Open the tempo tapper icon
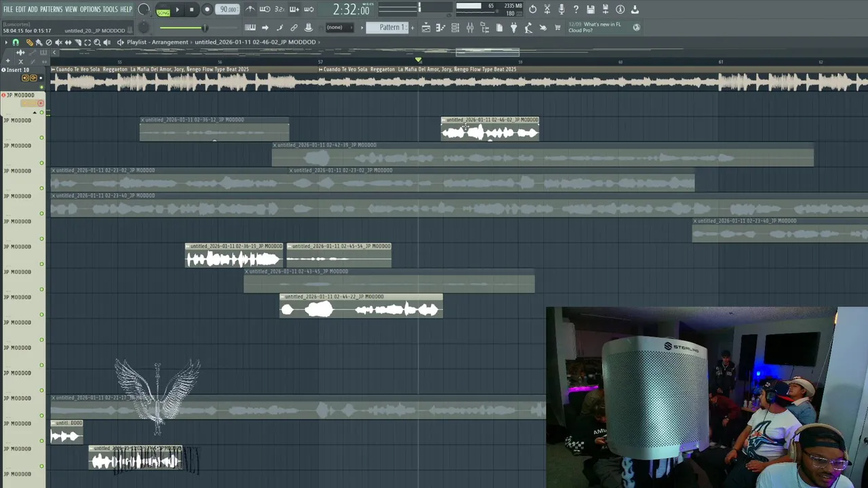Screen dimensions: 868x488 pos(528,28)
